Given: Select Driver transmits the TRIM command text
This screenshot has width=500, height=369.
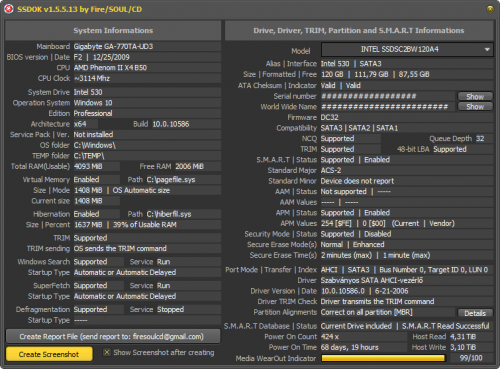Looking at the screenshot, I should (x=377, y=302).
